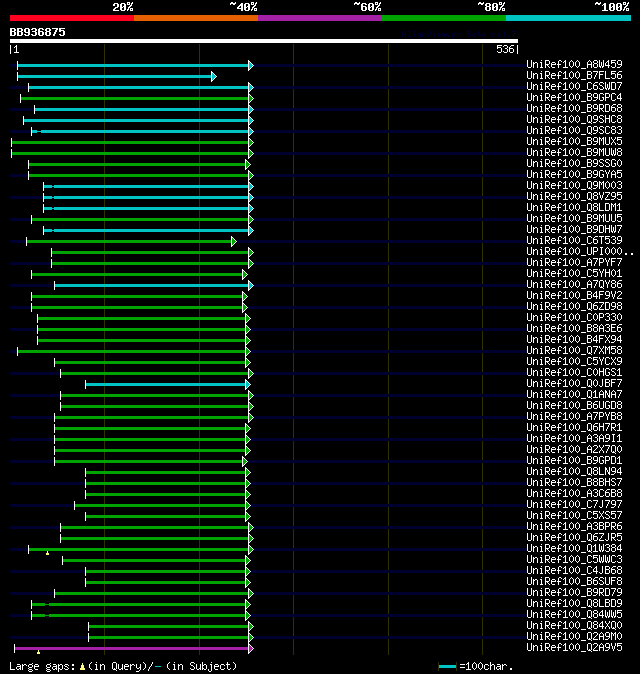Click the UniRef100_B6SUF8 label
Viewport: 640px width, 674px height.
[x=574, y=582]
